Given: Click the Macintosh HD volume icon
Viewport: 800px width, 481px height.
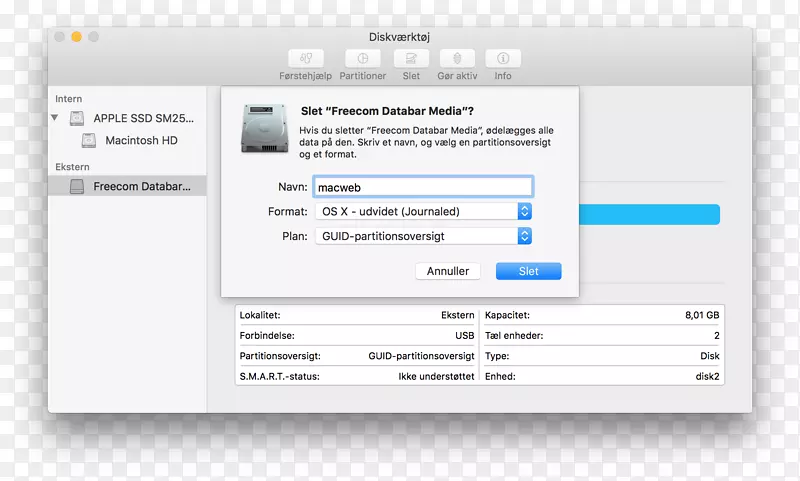Looking at the screenshot, I should pos(88,141).
